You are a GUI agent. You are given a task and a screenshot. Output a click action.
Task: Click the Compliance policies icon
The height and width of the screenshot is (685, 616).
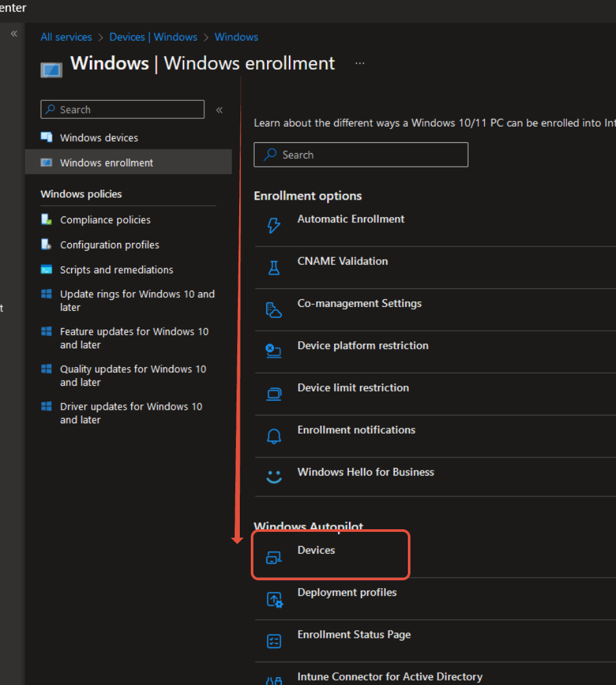pos(47,219)
